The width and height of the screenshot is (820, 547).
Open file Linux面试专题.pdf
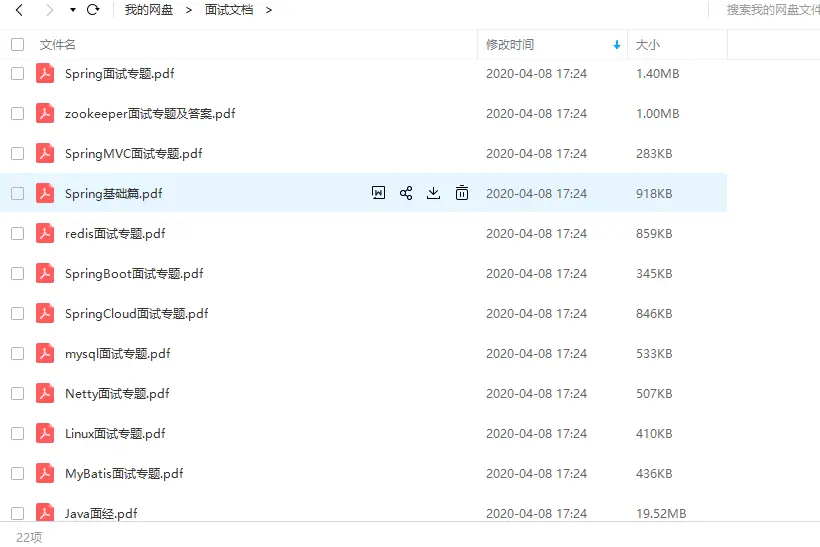tap(115, 434)
